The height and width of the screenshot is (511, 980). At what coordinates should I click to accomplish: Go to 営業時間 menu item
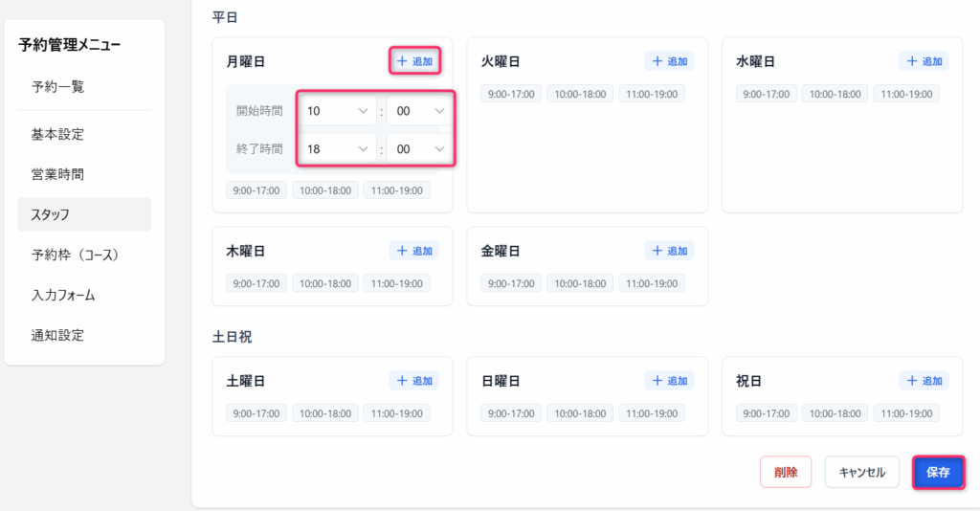coord(57,174)
